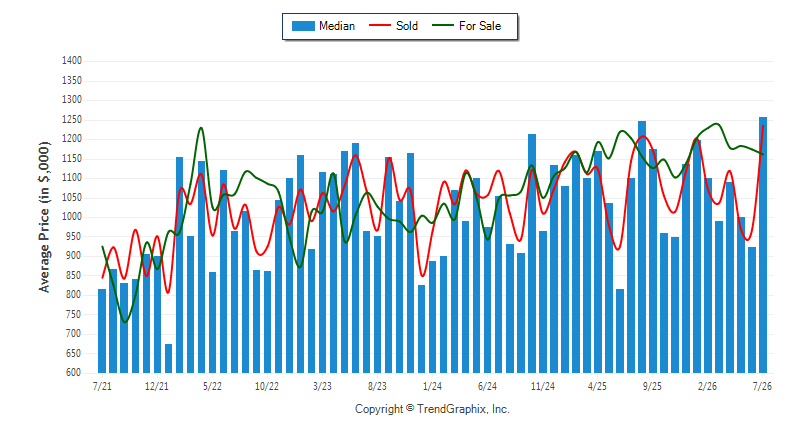This screenshot has height=434, width=800.
Task: Select the red Sold line icon
Action: coord(380,25)
